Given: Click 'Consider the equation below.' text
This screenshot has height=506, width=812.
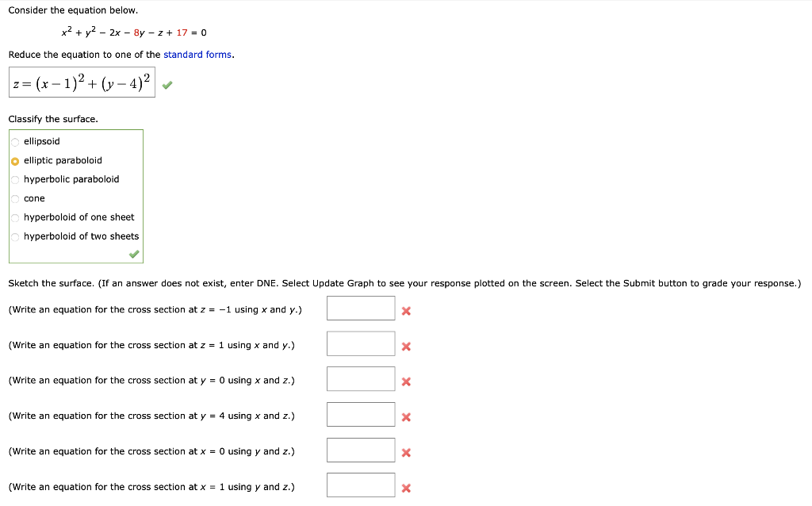Looking at the screenshot, I should [73, 10].
